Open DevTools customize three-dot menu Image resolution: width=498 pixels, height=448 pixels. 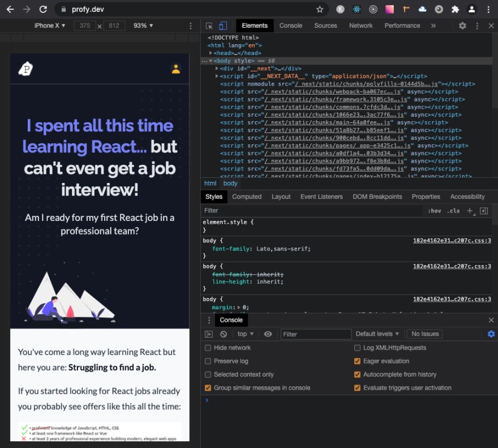coord(476,25)
